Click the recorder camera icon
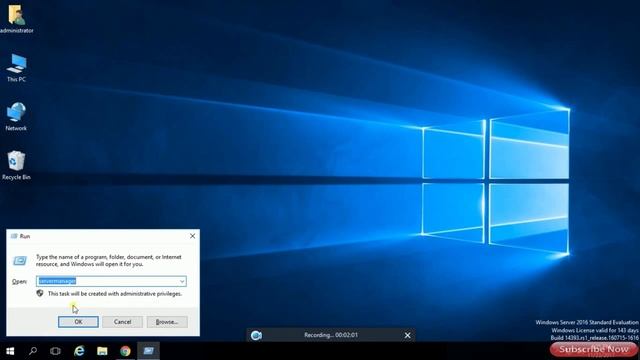The image size is (640, 360). 256,335
